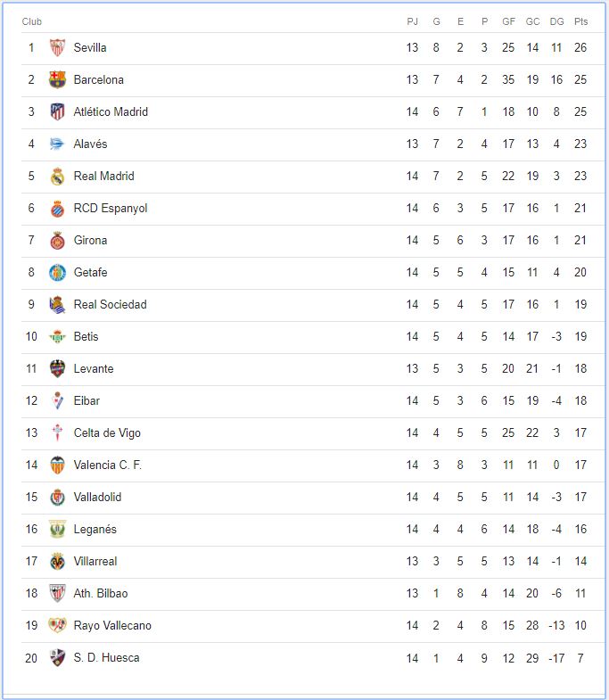Click the Atlético Madrid crest icon
Image resolution: width=609 pixels, height=700 pixels.
click(57, 111)
